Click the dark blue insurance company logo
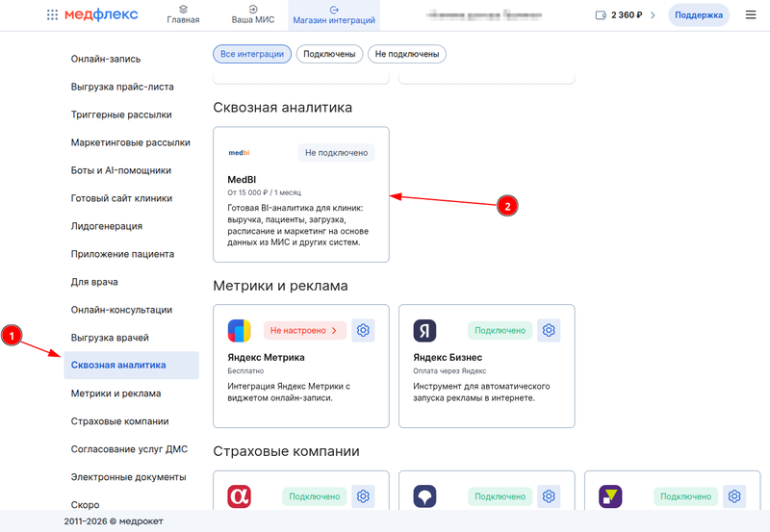Viewport: 770px width, 532px height. pos(424,496)
